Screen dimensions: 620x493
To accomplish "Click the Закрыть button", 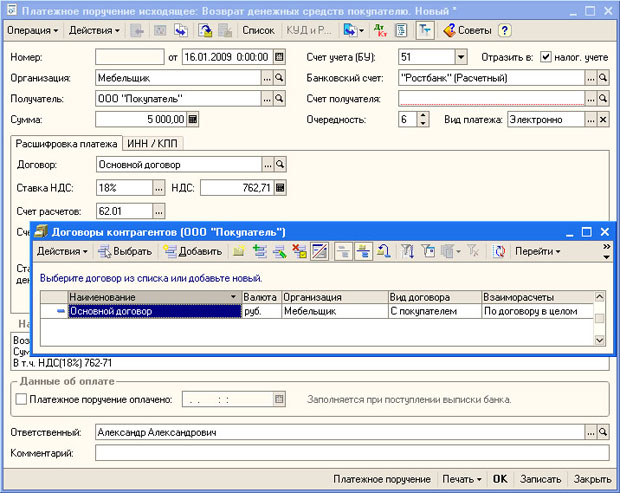I will [592, 479].
